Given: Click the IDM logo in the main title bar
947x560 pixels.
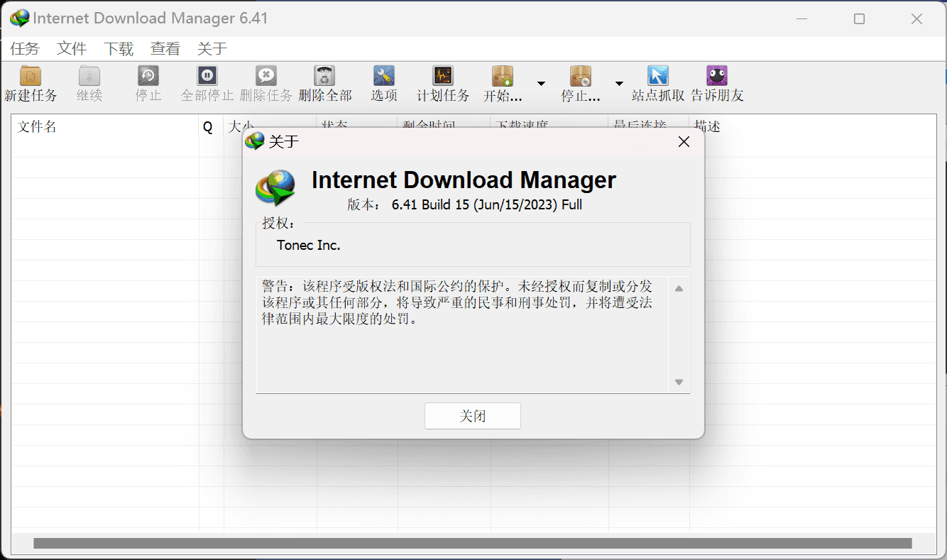Looking at the screenshot, I should click(x=19, y=18).
